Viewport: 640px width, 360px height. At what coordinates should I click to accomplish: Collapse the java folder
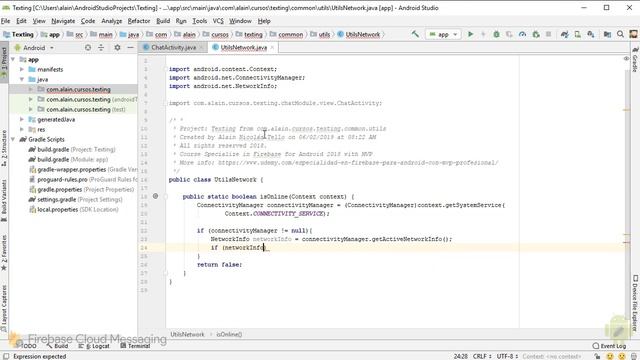(22, 80)
